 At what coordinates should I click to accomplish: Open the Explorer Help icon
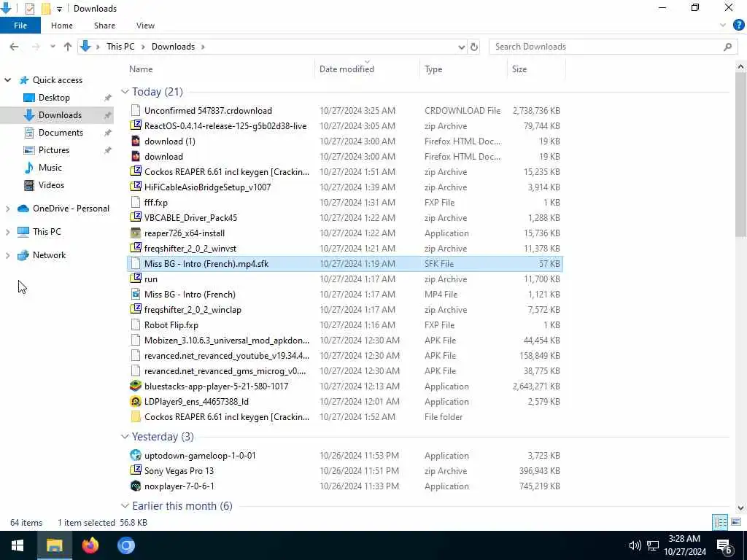click(738, 26)
